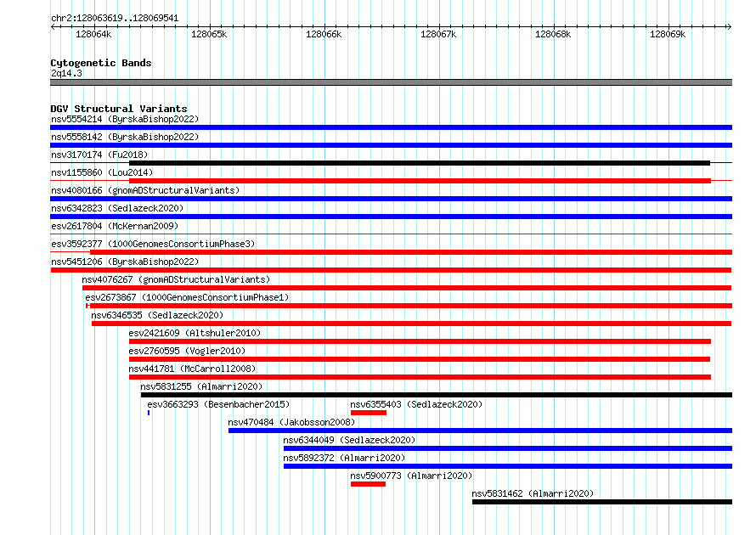Image resolution: width=756 pixels, height=535 pixels.
Task: Open nsv441781 (McCarroll2008) label
Action: [192, 369]
